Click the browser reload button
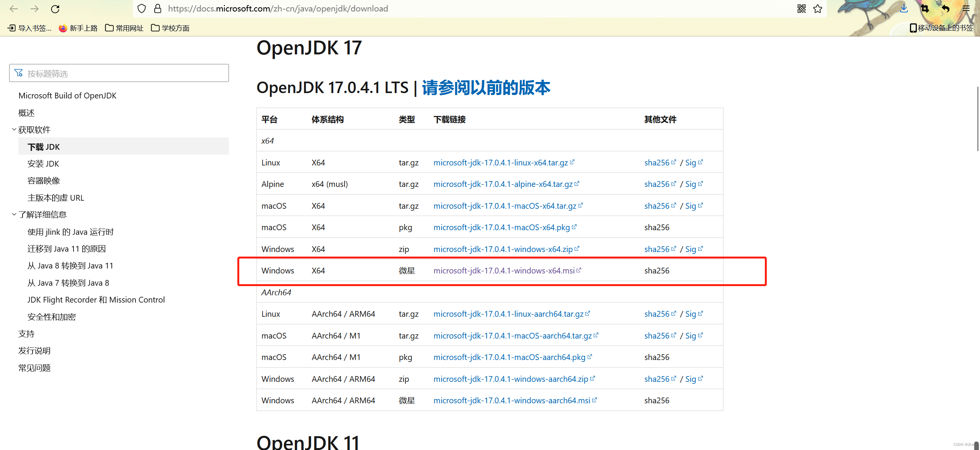The height and width of the screenshot is (450, 980). (55, 9)
